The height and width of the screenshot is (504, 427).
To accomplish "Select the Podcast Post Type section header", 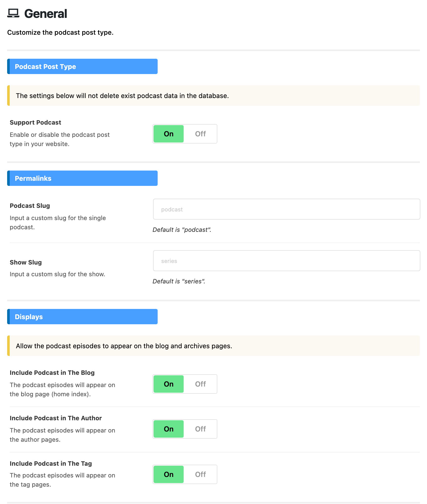I will (x=82, y=66).
